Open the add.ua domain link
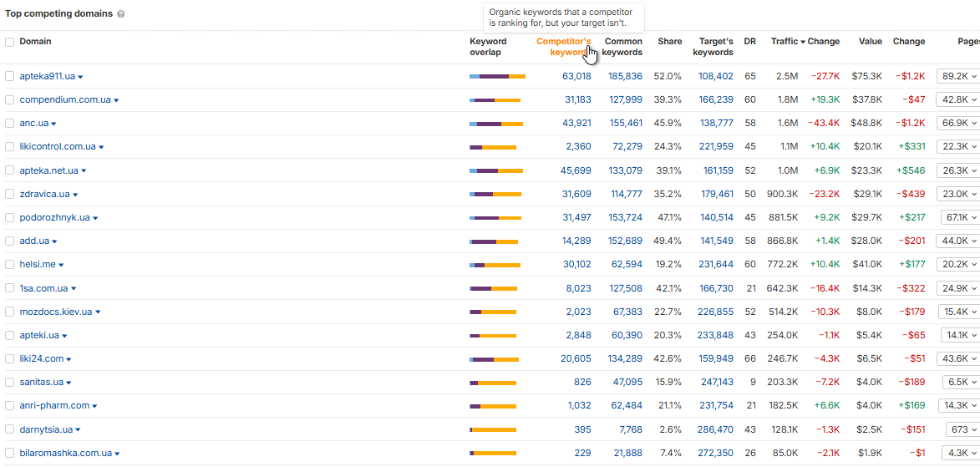Viewport: 980px width, 467px height. pos(34,241)
